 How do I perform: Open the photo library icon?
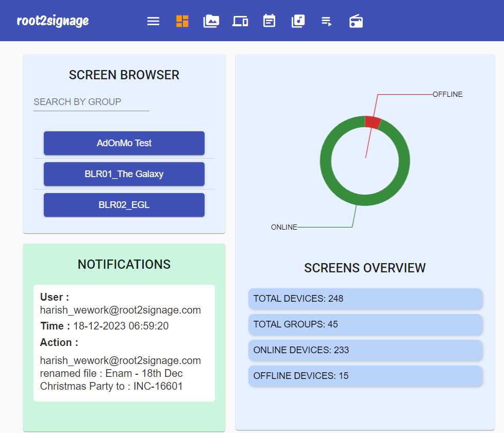211,21
